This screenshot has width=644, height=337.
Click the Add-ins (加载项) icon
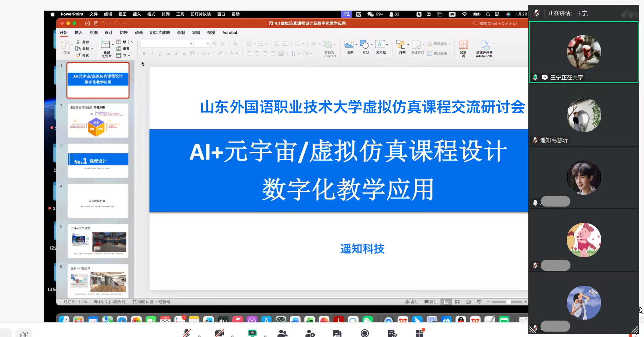(463, 45)
